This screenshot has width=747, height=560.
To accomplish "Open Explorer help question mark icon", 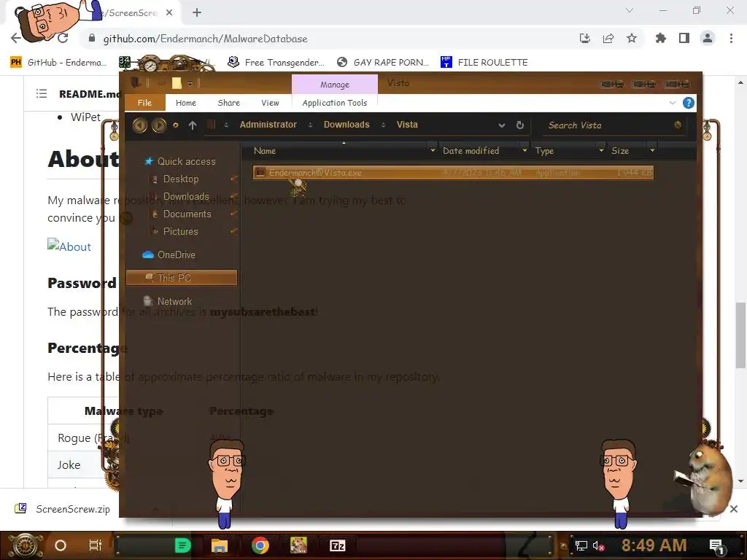I will (x=689, y=103).
